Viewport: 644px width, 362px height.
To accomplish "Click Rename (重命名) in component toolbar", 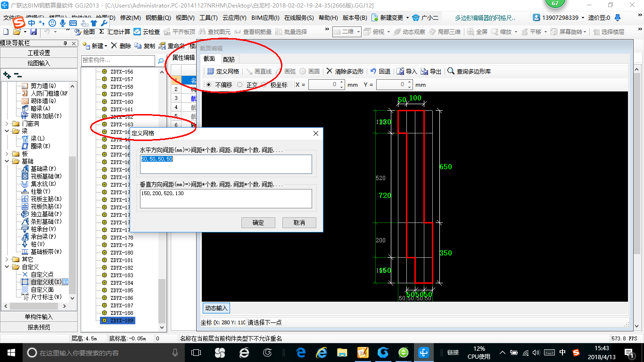I will pos(172,46).
